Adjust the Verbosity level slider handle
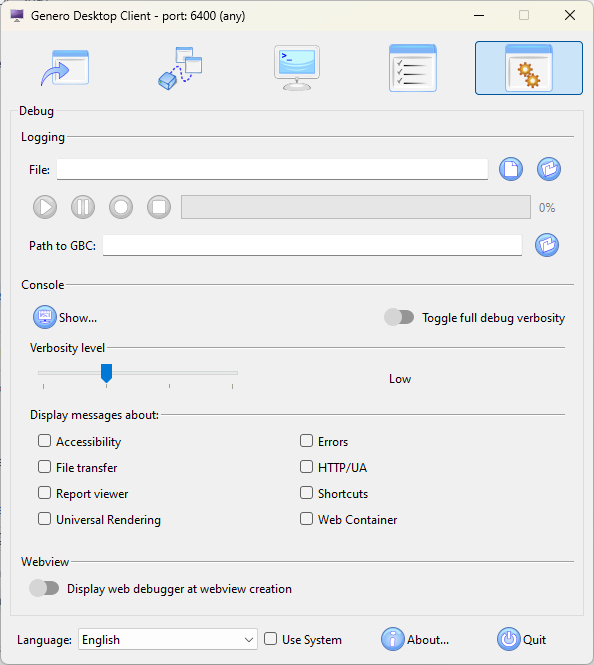Screen dimensions: 594x665 [106, 373]
